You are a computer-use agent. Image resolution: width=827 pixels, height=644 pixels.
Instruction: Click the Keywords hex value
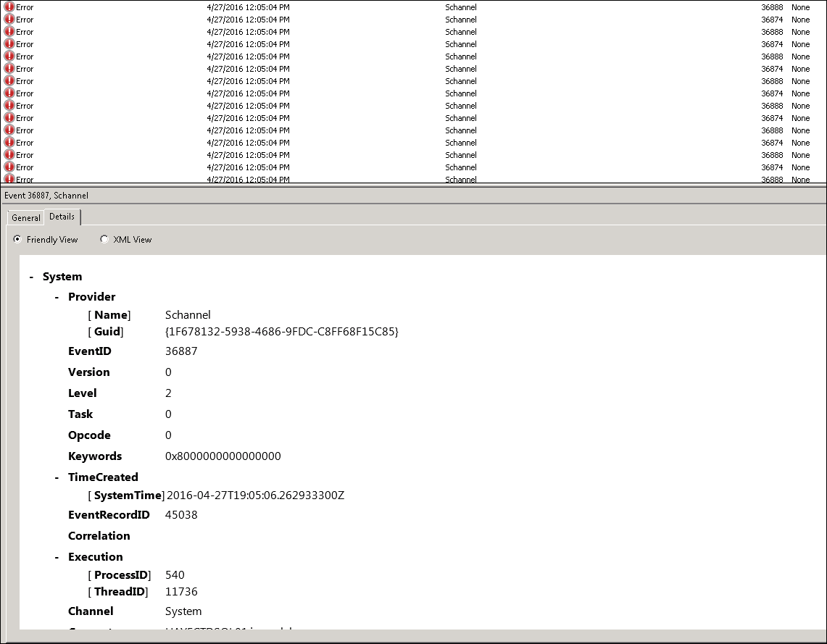coord(223,456)
